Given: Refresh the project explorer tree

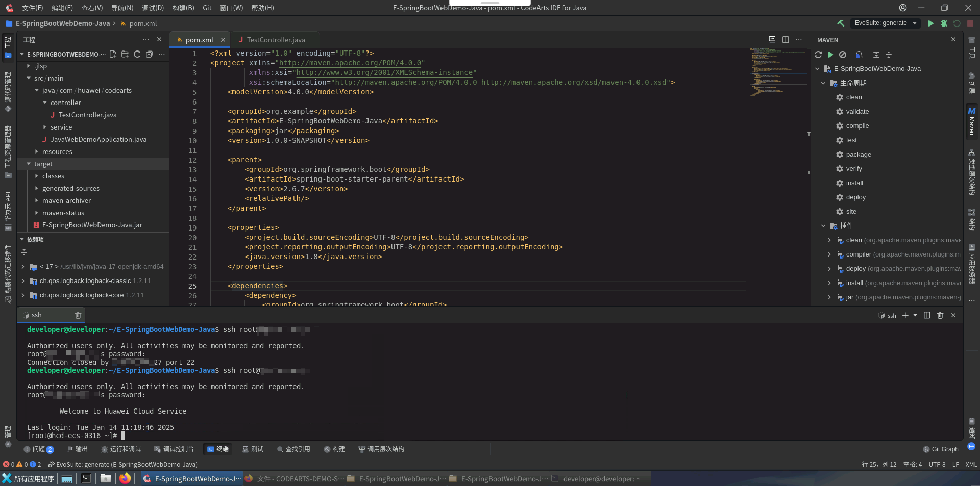Looking at the screenshot, I should 137,54.
